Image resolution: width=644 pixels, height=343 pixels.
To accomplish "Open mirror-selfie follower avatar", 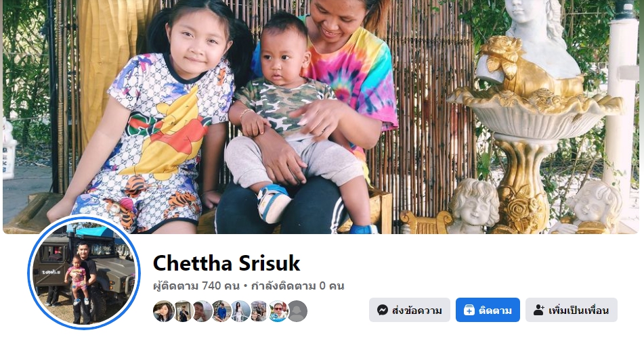I will (x=184, y=311).
